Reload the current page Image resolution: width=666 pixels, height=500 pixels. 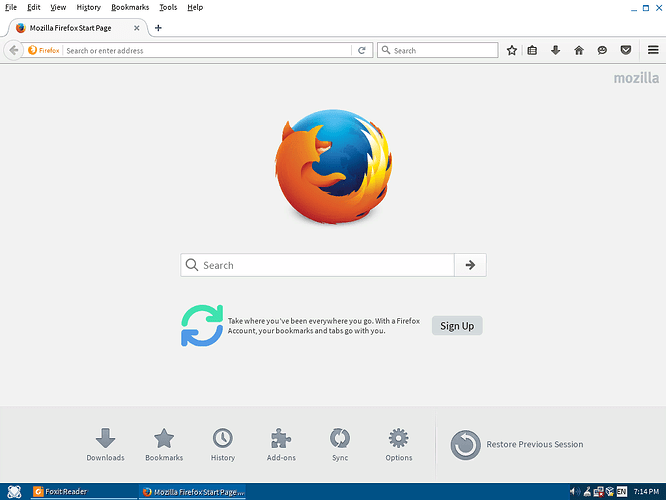pos(362,51)
